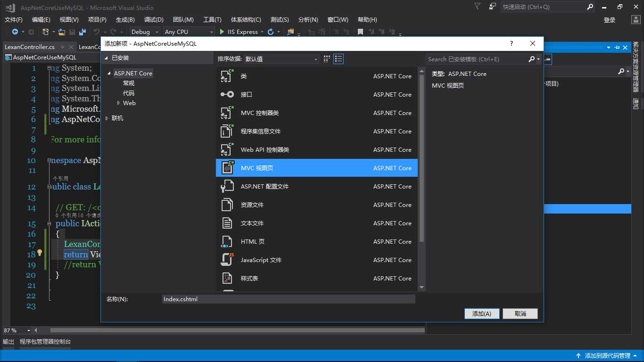Open the 生成(B) build menu
The width and height of the screenshot is (644, 362).
tap(125, 20)
